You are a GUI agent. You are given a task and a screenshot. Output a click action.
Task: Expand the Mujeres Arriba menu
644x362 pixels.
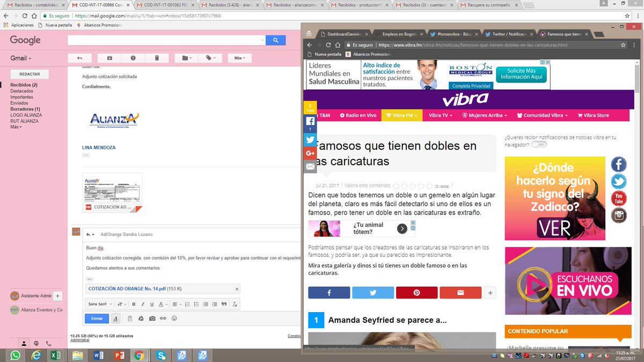tap(485, 115)
